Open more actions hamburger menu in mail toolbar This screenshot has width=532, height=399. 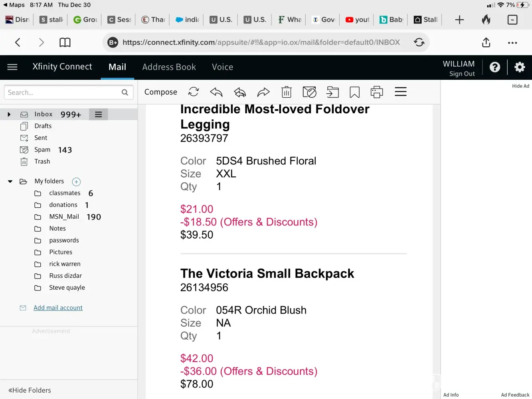click(400, 92)
